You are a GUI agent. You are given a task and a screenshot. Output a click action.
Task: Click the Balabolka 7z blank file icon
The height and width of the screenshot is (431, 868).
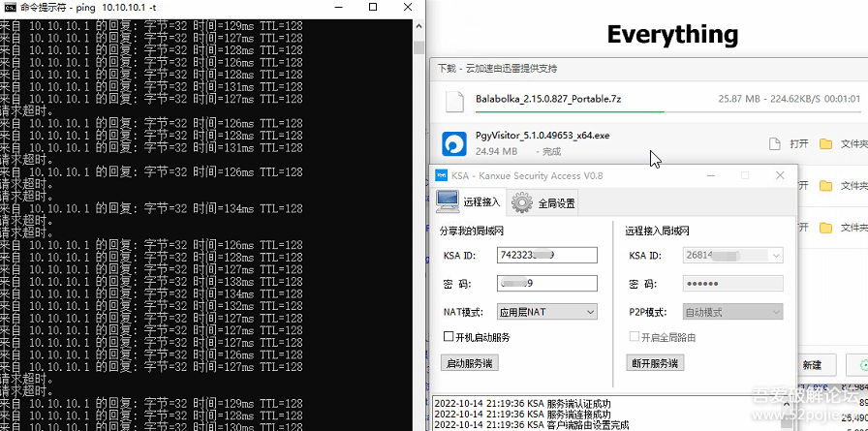(x=454, y=102)
